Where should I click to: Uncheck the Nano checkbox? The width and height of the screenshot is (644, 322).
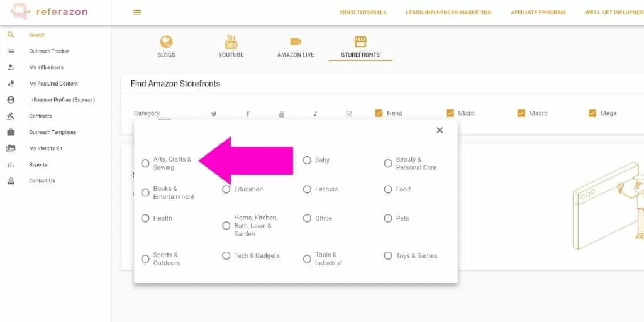click(x=379, y=113)
